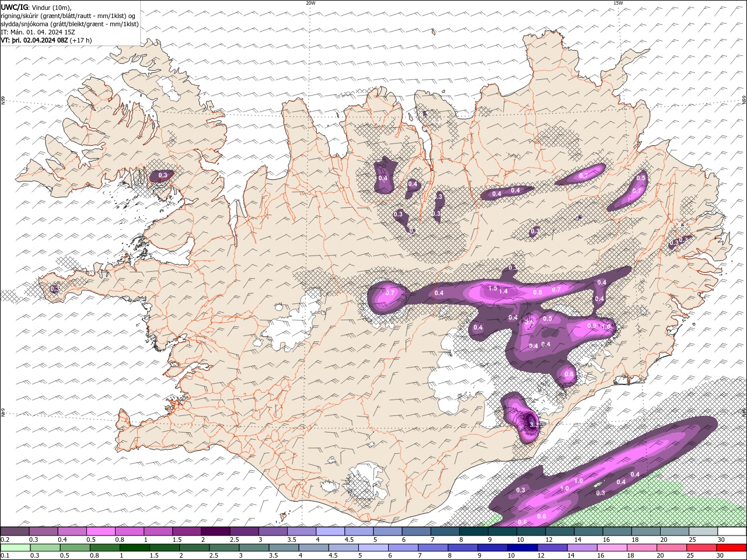
Task: Click the bright pink snow swatch at 0.5
Action: (x=101, y=531)
